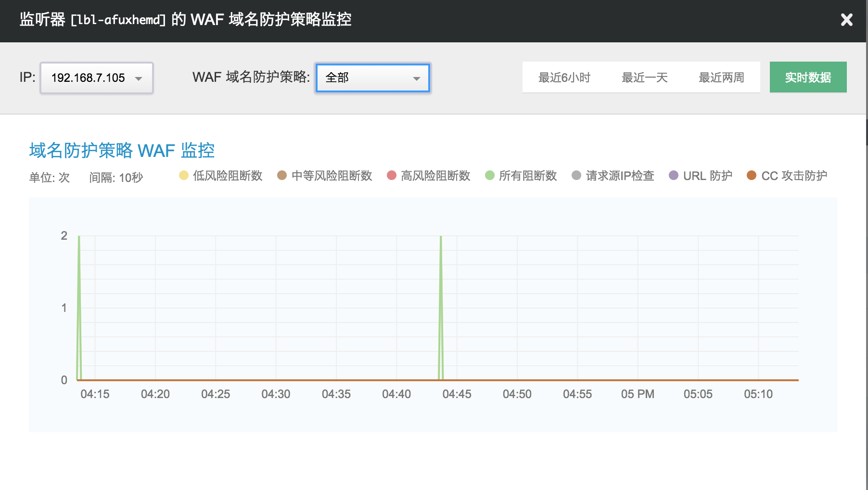868x490 pixels.
Task: Switch to 最近6小时 time range
Action: (x=564, y=77)
